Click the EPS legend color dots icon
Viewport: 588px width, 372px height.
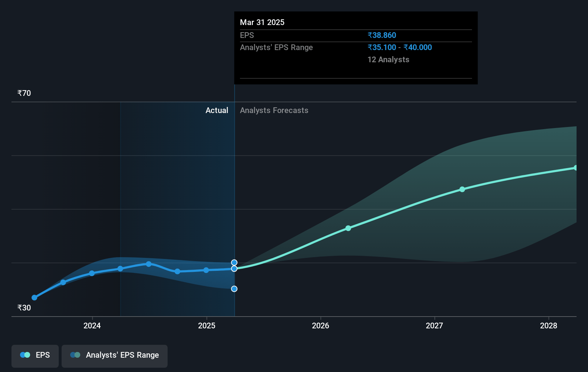(x=25, y=355)
